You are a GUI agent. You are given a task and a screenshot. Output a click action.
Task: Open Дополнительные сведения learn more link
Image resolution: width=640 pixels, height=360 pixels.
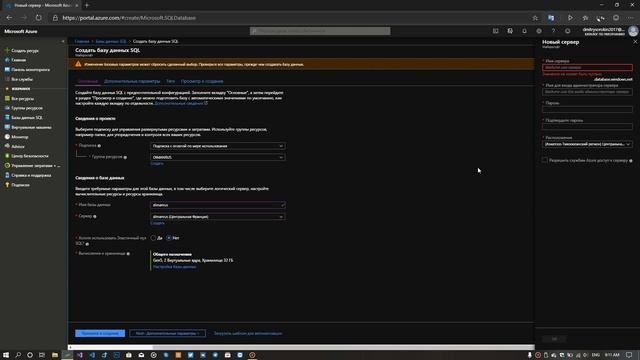click(x=181, y=104)
